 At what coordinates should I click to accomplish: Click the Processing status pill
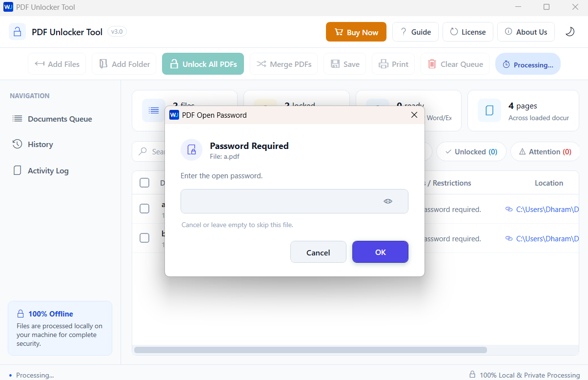pyautogui.click(x=528, y=64)
